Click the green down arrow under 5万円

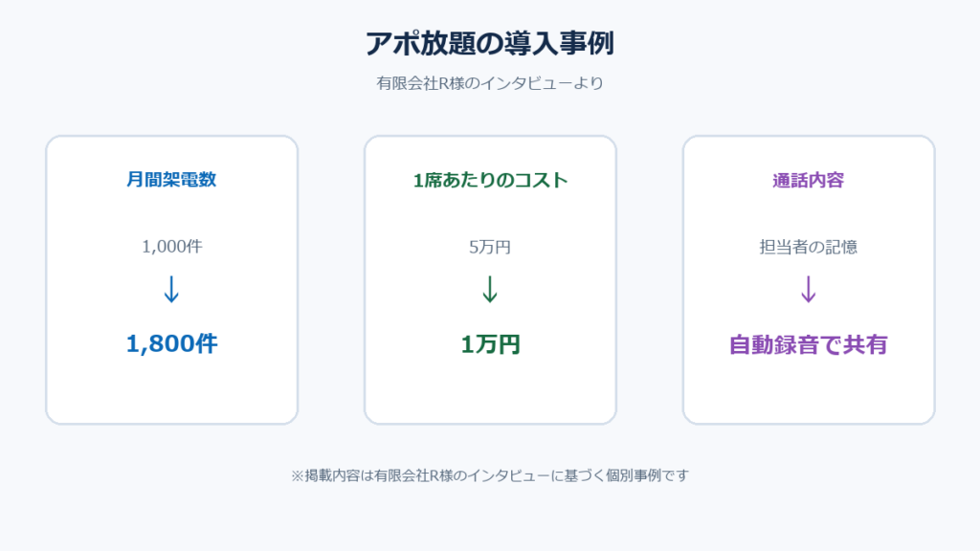[490, 289]
